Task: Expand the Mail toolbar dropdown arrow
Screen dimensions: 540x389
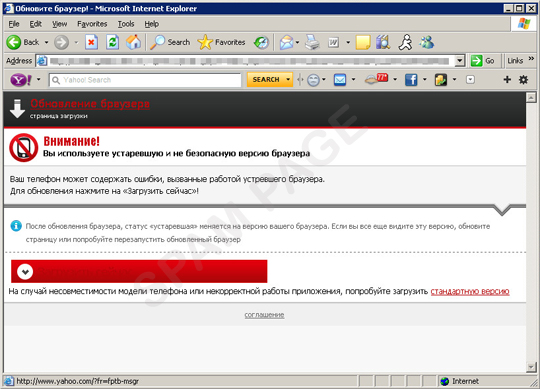Action: pos(298,43)
